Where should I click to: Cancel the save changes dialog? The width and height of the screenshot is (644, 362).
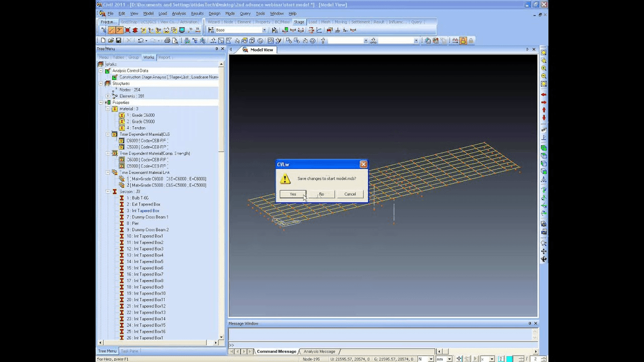point(350,194)
